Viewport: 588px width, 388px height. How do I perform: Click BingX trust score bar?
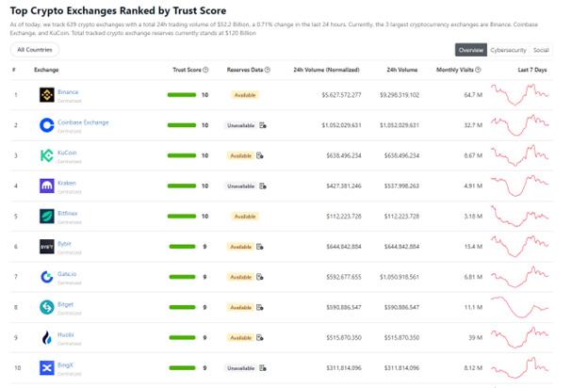click(x=182, y=368)
